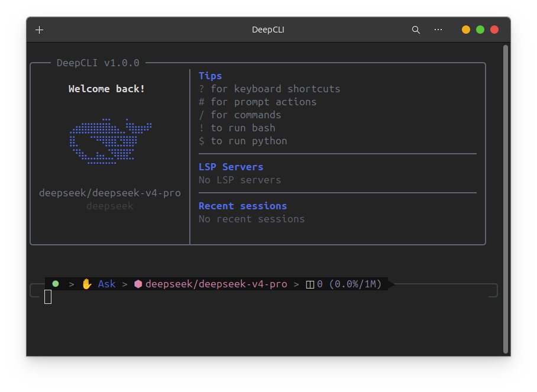Image resolution: width=537 pixels, height=392 pixels.
Task: Click the 'No recent sessions' text
Action: tap(252, 219)
